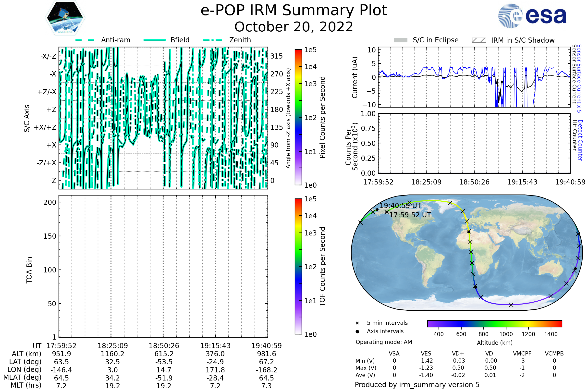Click the TOF Counts per Second colorbar
This screenshot has width=588, height=392.
click(298, 266)
